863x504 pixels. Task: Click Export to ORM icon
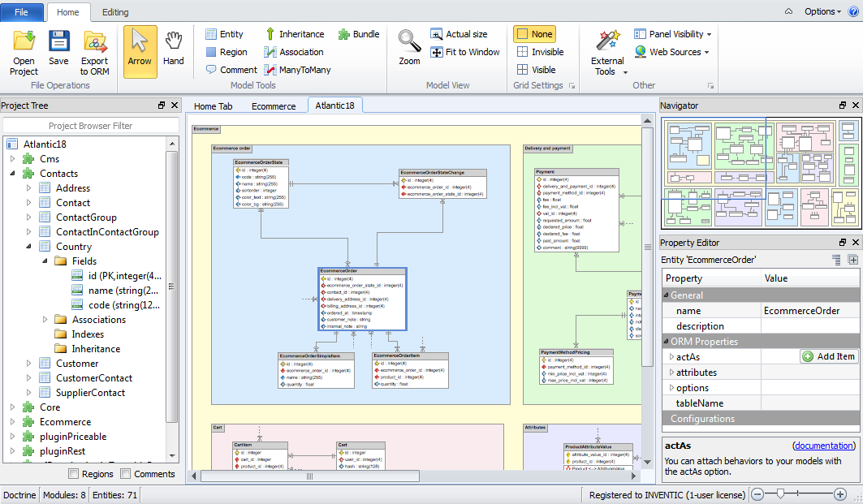tap(95, 41)
